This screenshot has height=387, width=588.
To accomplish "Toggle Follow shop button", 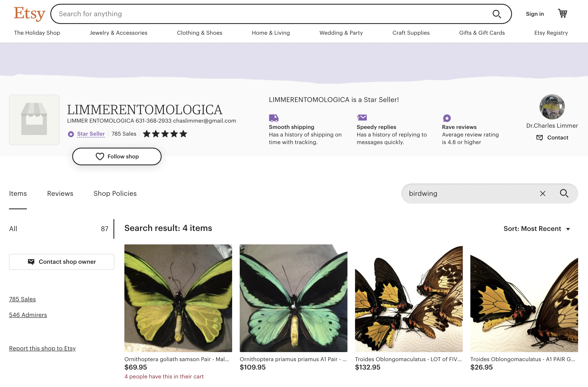I will click(117, 156).
